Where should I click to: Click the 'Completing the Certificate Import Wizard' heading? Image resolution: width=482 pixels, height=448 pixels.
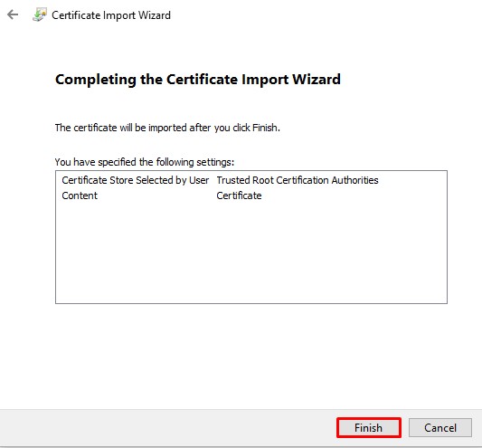(x=198, y=80)
